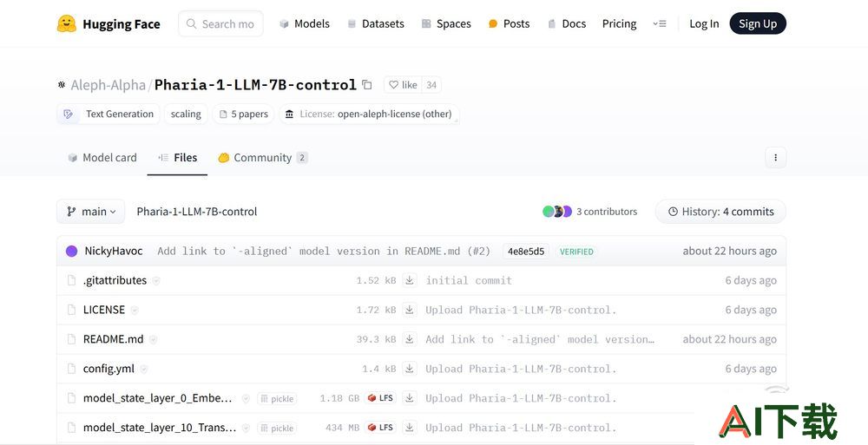Screen dimensions: 868x445
Task: Click the search models input field
Action: pos(227,24)
